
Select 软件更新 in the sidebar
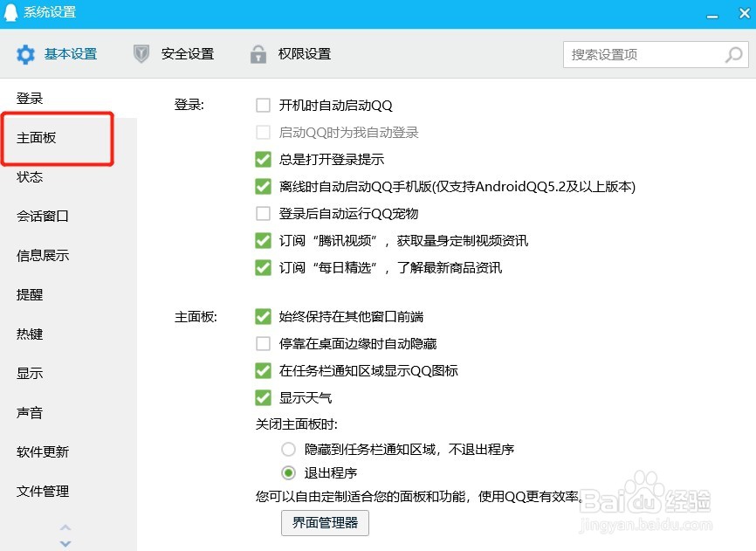(43, 451)
